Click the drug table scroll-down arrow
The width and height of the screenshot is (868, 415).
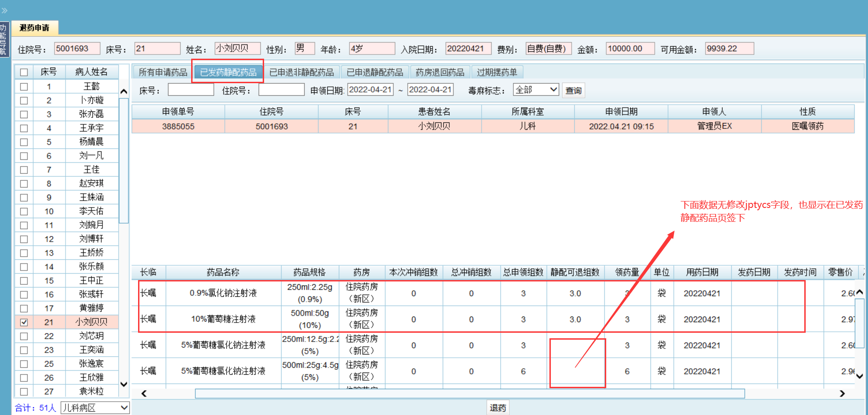pyautogui.click(x=859, y=376)
